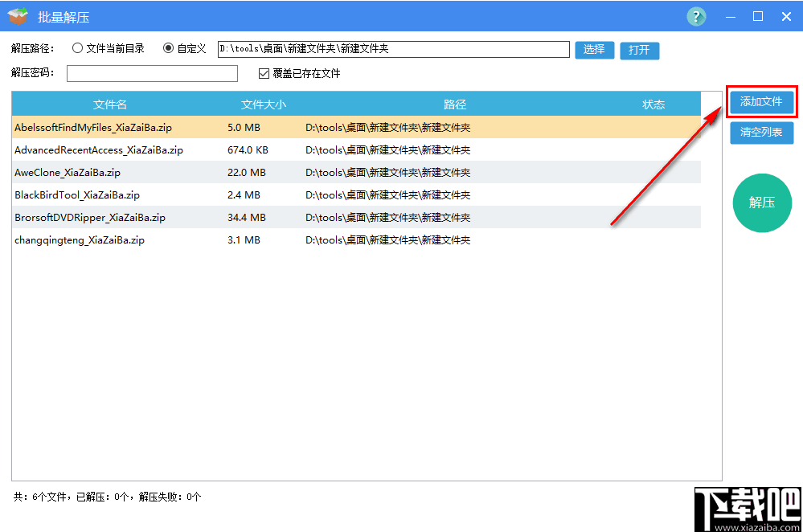803x532 pixels.
Task: Maximize the 批量解压 window
Action: coord(758,16)
